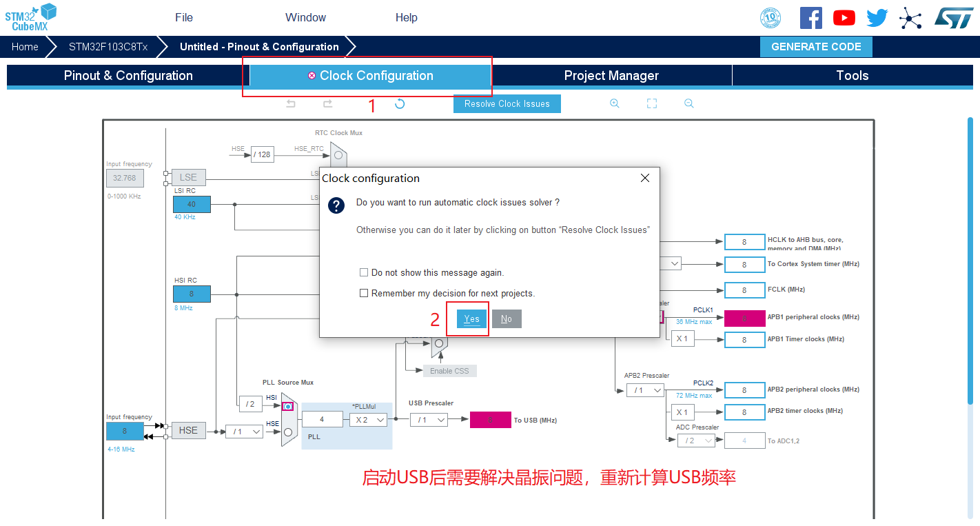This screenshot has height=526, width=980.
Task: Click the LSE input frequency 32.768 field
Action: coord(125,178)
